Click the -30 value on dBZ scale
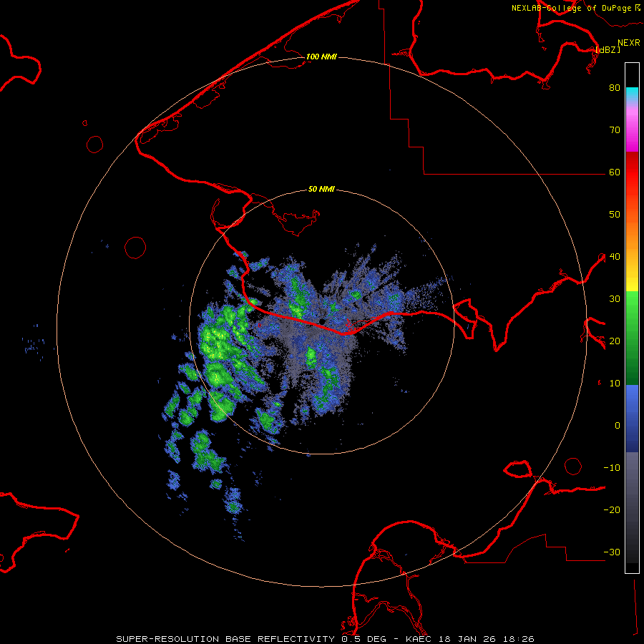The image size is (644, 644). pos(612,552)
